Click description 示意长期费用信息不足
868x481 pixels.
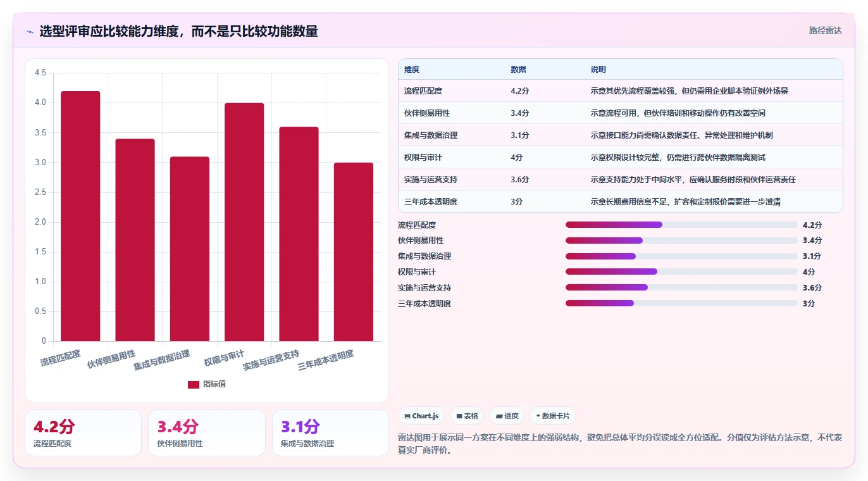(686, 202)
